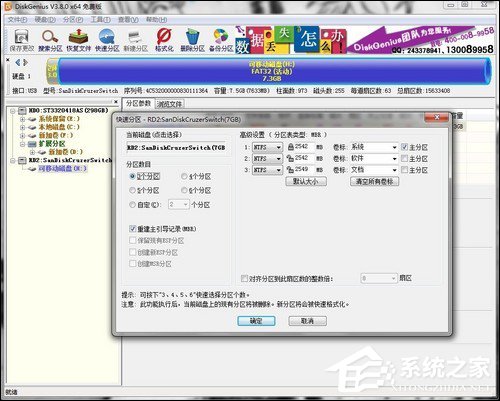Screen dimensions: 500x401
Task: Select the 3个分区 radio option
Action: (x=132, y=176)
